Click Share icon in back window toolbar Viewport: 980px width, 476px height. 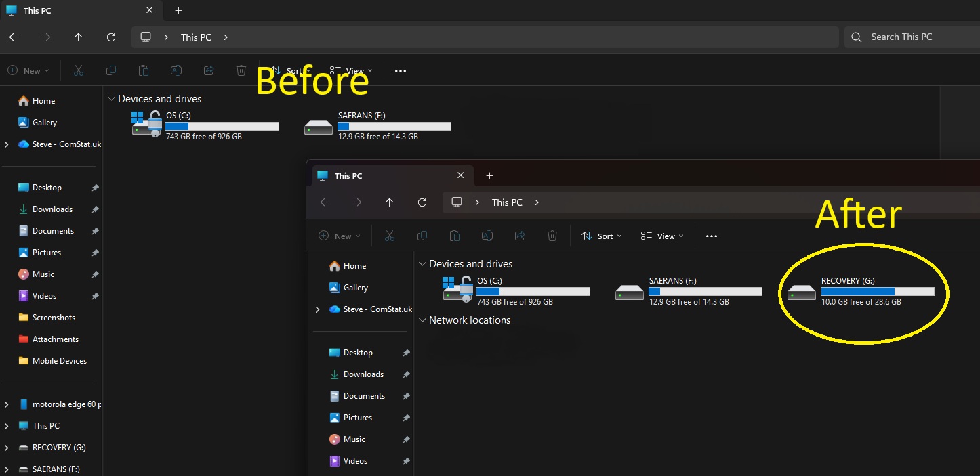click(x=209, y=70)
